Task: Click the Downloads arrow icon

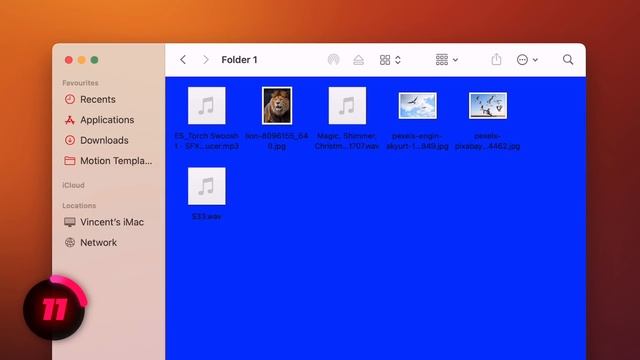Action: click(70, 140)
